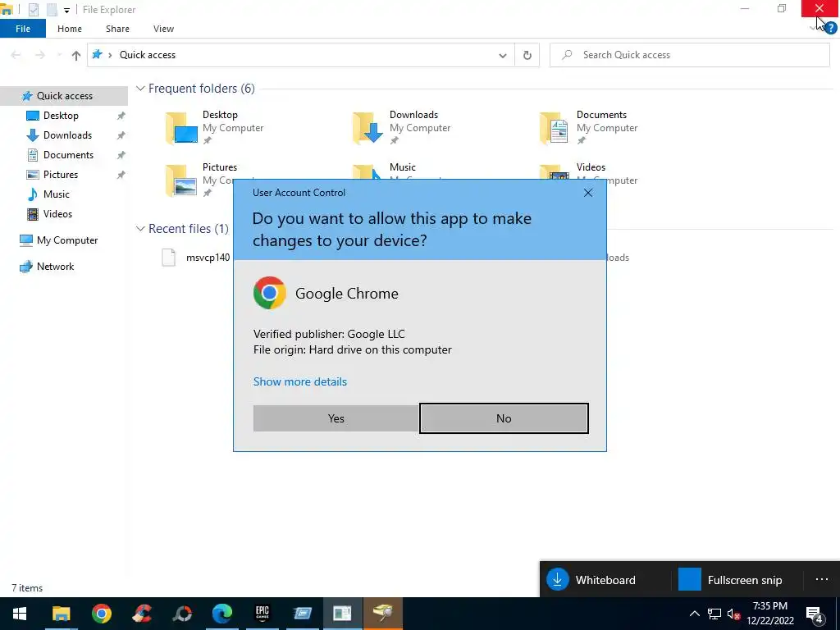This screenshot has height=630, width=840.
Task: Select My Computer in navigation pane
Action: [67, 240]
